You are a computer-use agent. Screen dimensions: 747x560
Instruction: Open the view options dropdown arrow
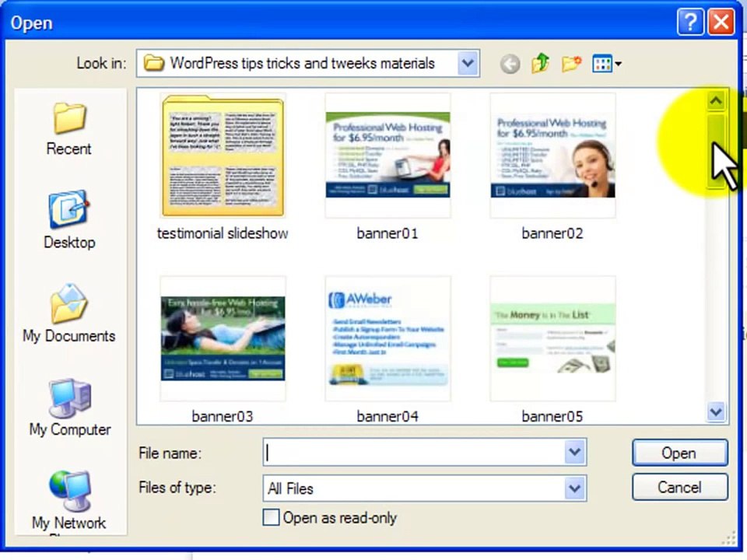pos(618,63)
